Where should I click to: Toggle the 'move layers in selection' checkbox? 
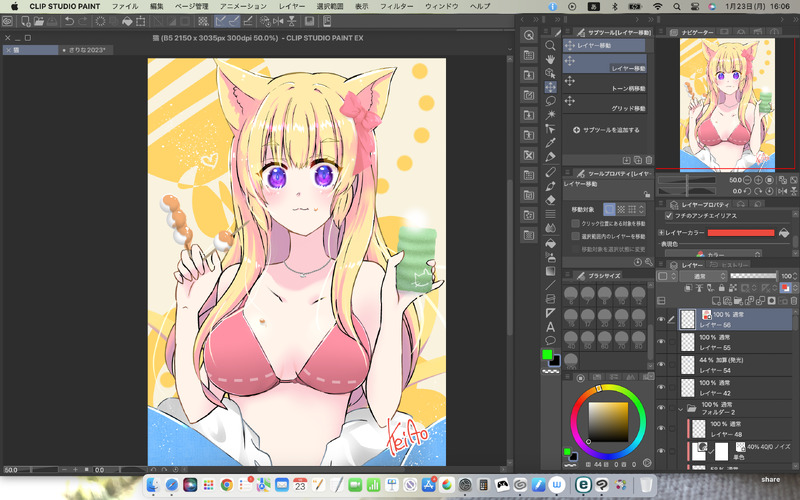[576, 236]
